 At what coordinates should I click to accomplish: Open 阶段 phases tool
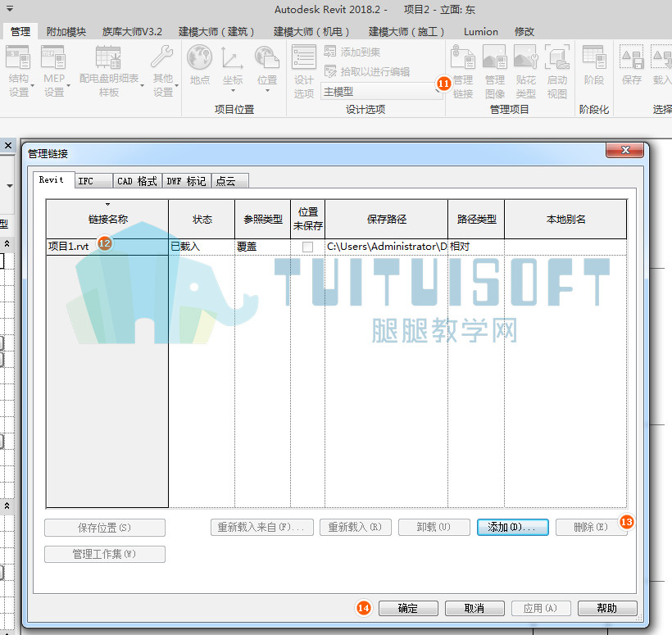(594, 66)
